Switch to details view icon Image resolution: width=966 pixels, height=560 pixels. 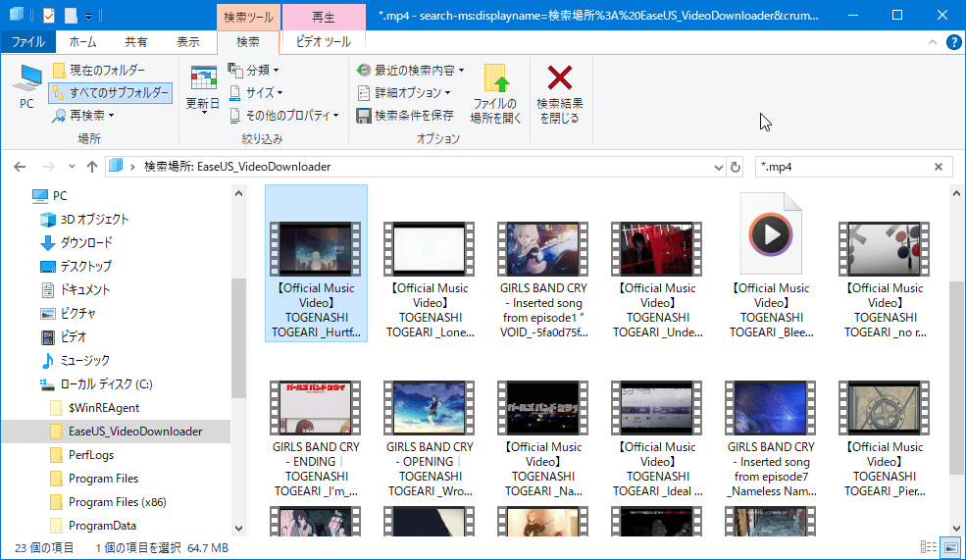pos(928,547)
